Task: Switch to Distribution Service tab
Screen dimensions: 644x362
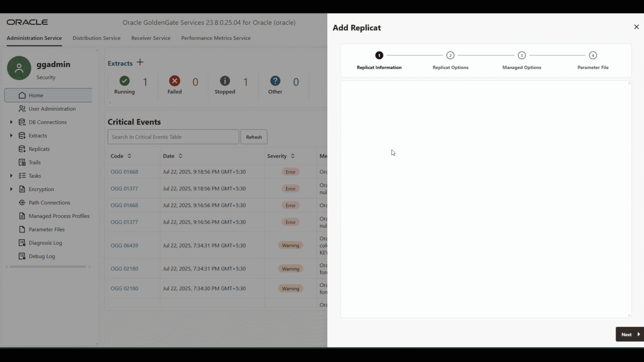Action: point(96,38)
